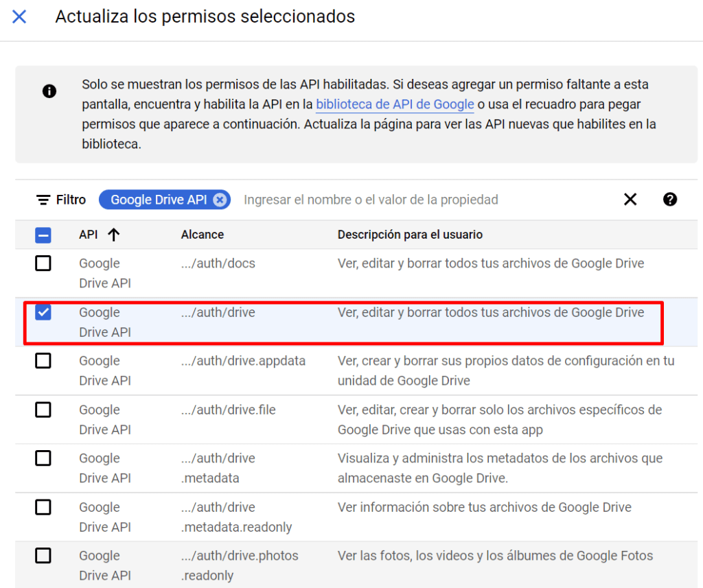Click Google Drive API cell in the drive.file row

coord(105,419)
